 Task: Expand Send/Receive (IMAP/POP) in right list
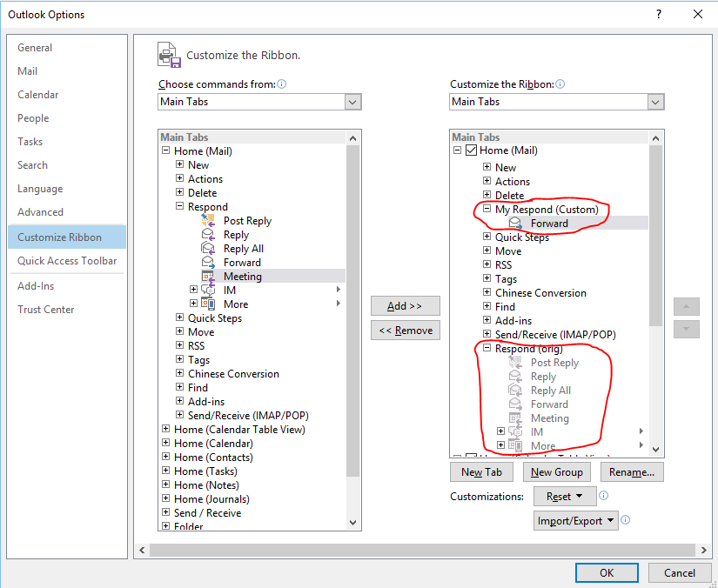point(486,334)
